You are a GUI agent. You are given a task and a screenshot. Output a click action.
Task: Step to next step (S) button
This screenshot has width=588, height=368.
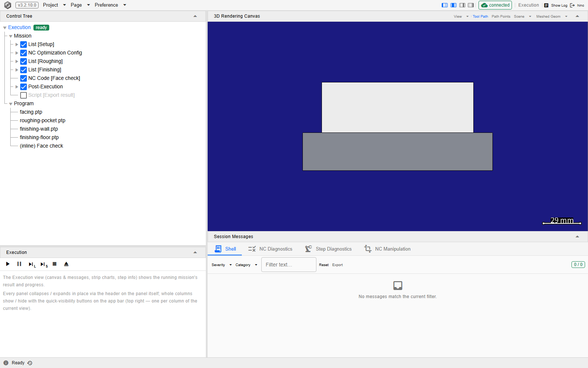pos(44,264)
